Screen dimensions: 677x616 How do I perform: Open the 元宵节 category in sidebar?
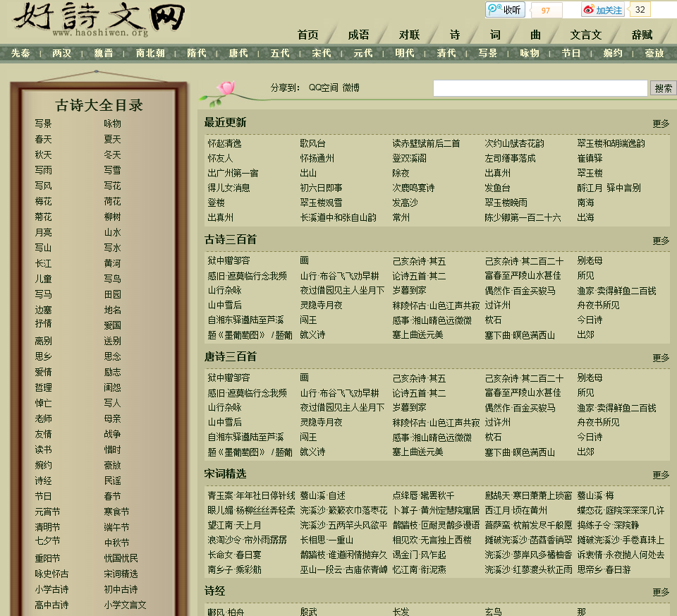click(47, 512)
